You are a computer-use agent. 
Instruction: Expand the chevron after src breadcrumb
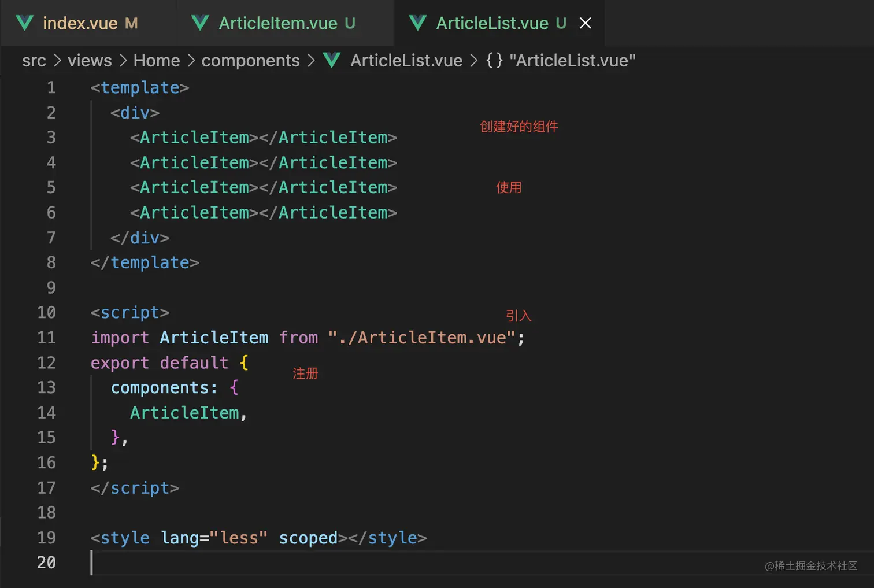pyautogui.click(x=57, y=61)
